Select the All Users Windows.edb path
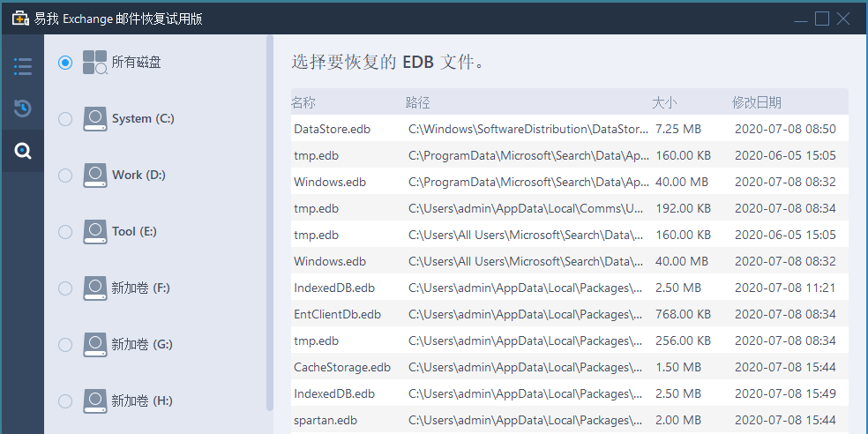The image size is (868, 434). [527, 261]
